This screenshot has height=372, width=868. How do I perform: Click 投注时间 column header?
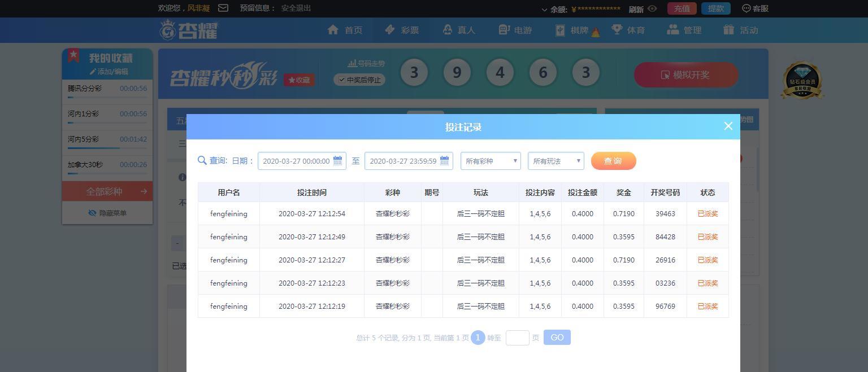click(312, 192)
